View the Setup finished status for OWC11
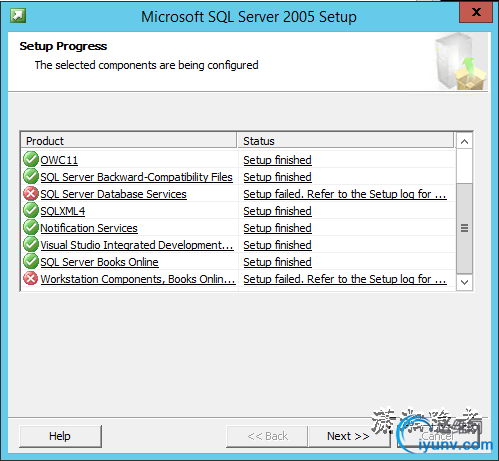 277,160
